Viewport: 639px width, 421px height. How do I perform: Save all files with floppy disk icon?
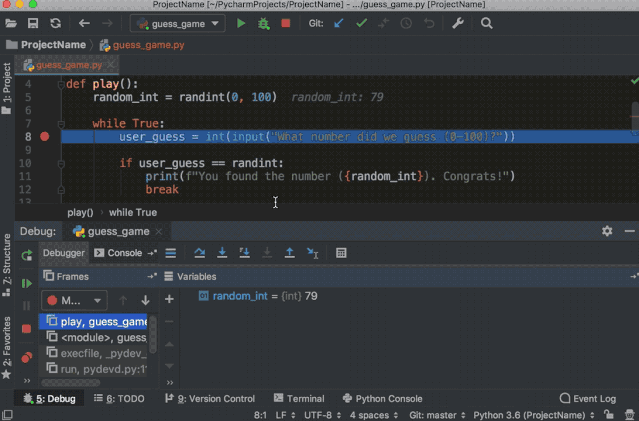(x=33, y=23)
